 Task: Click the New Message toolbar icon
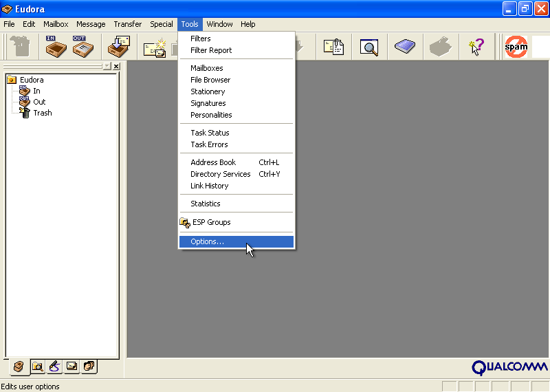coord(155,47)
